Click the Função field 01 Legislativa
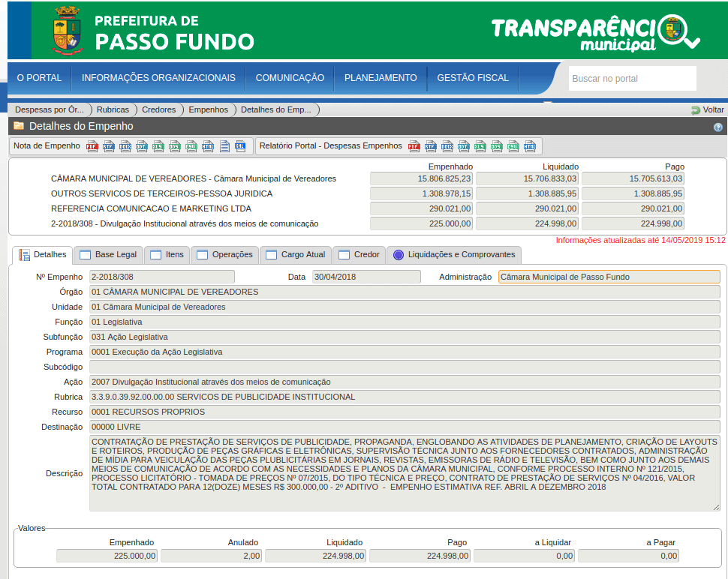 coord(405,322)
